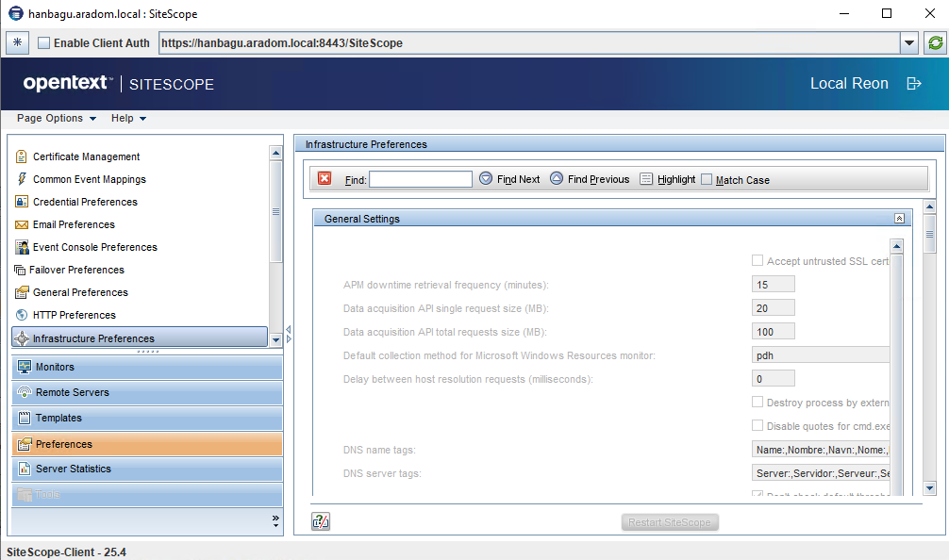Viewport: 949px width, 560px height.
Task: Toggle Disable quotes for cmd.exe checkbox
Action: (758, 425)
